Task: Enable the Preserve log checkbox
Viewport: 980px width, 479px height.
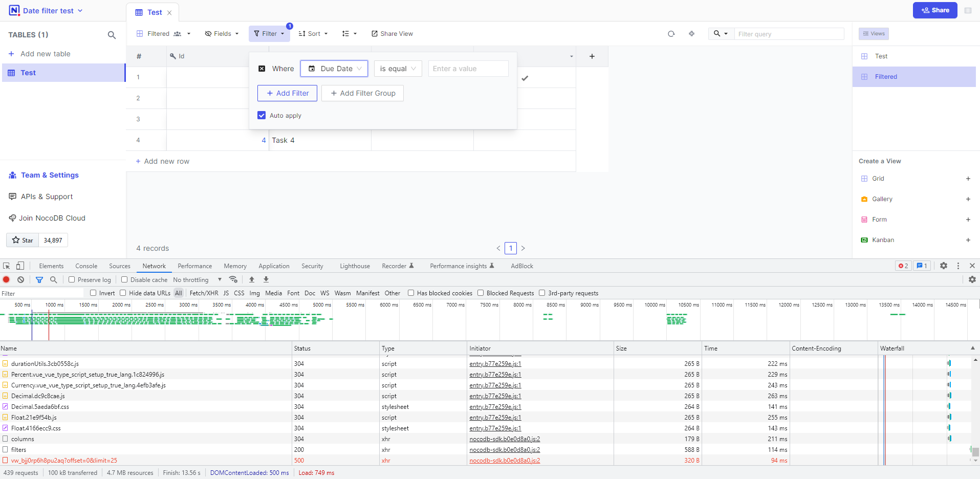Action: (x=72, y=279)
